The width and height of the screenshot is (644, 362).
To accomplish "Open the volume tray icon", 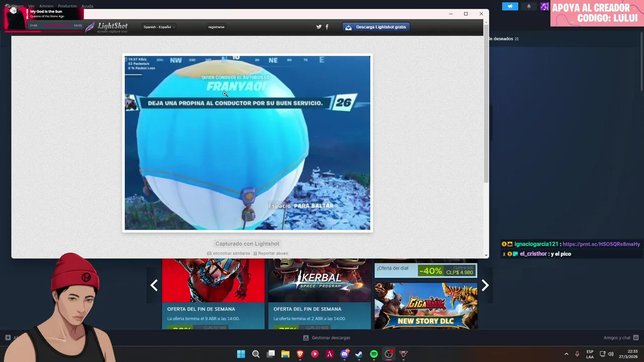I will pos(611,354).
